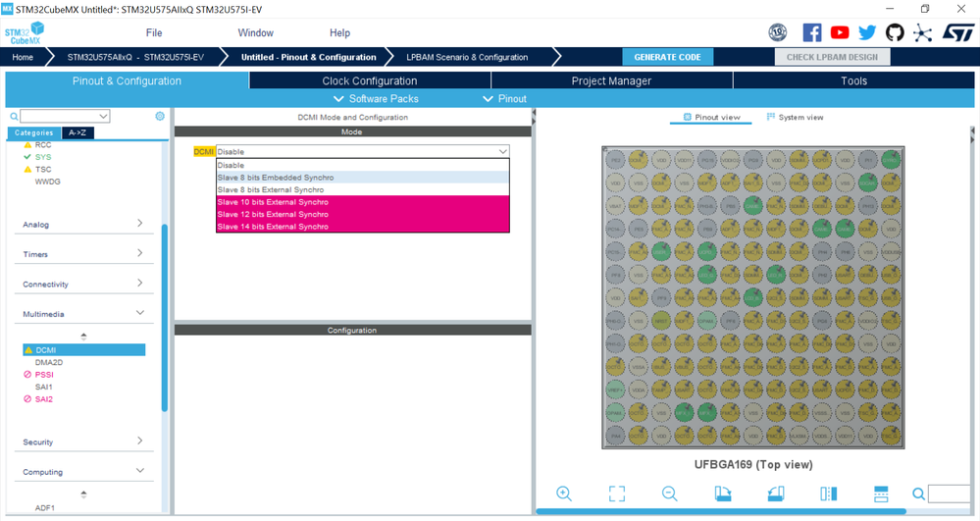Screen dimensions: 980x521
Task: Open the GitHub icon
Action: pos(895,32)
